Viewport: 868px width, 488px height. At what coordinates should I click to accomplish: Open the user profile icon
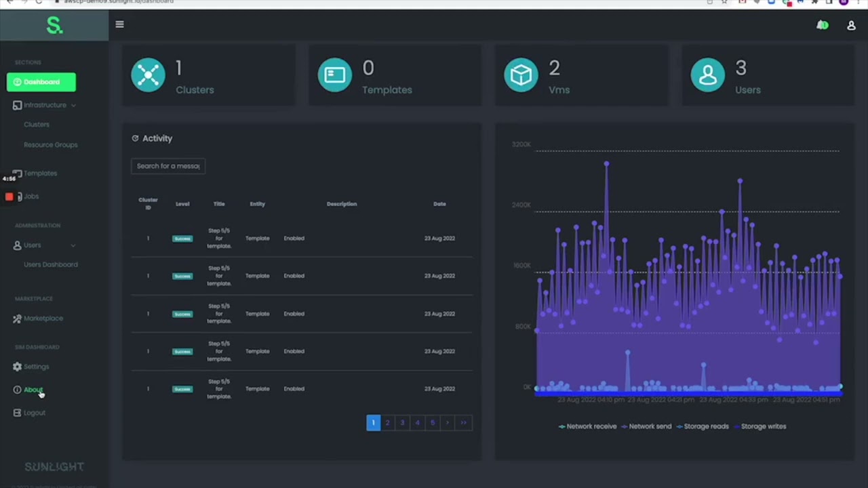[x=851, y=26]
